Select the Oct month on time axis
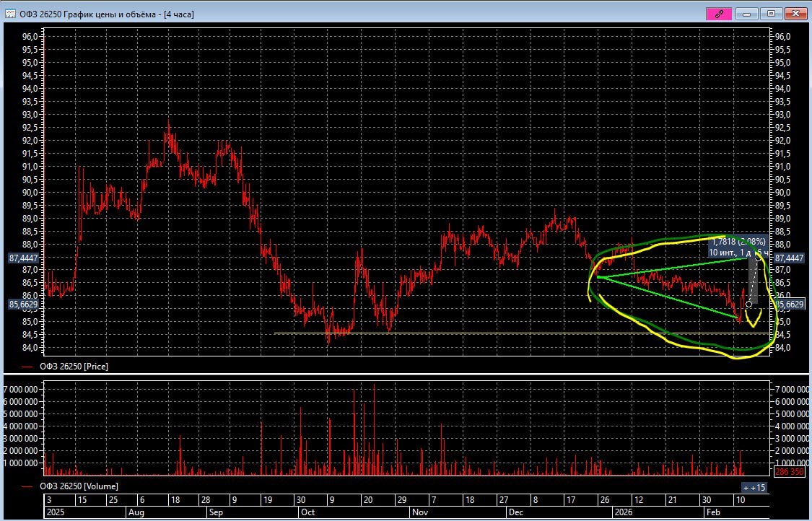The height and width of the screenshot is (521, 812). 307,512
